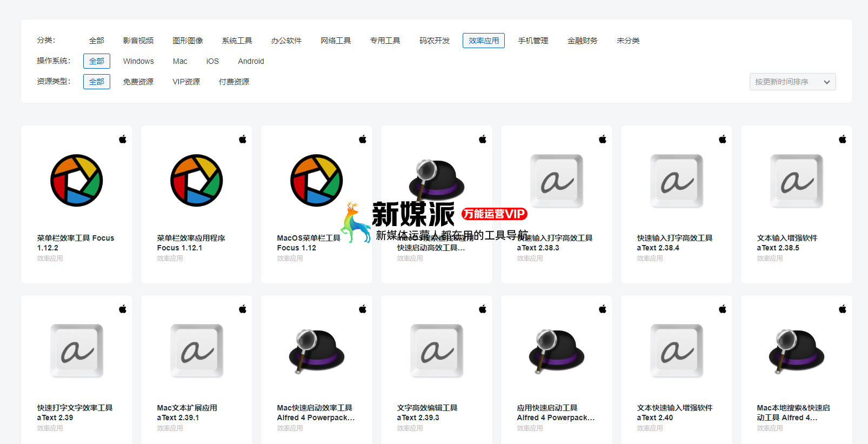
Task: Open title 菜单栏效率应用程序 Focus 1.12.1
Action: click(x=191, y=243)
